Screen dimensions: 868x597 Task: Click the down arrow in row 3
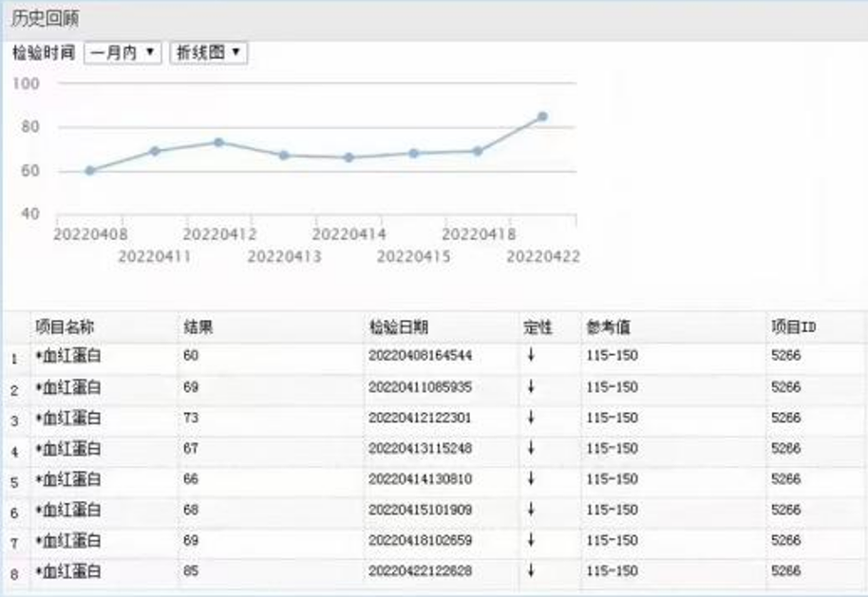pos(531,417)
